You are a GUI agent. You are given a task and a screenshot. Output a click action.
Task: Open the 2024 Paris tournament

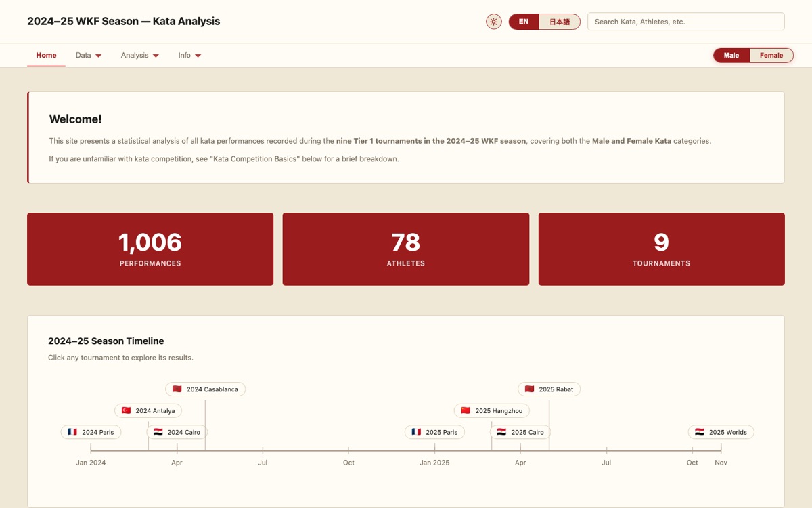(91, 432)
